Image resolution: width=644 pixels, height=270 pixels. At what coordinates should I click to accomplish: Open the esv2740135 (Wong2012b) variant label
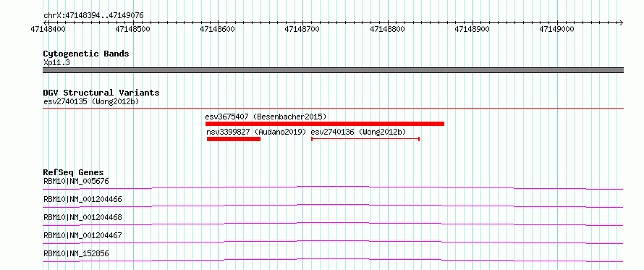[x=91, y=101]
